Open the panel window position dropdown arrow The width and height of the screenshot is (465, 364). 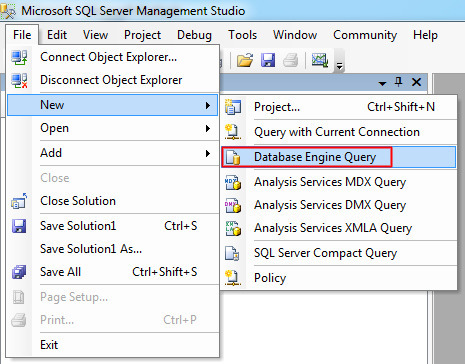[x=382, y=83]
